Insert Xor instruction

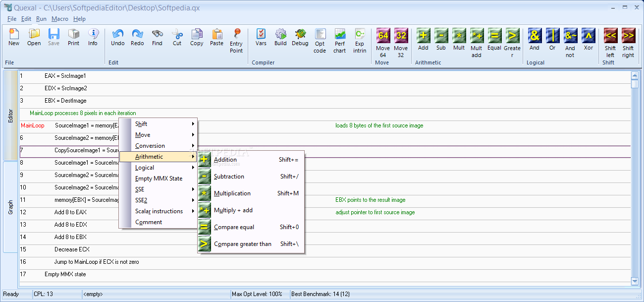(x=588, y=39)
